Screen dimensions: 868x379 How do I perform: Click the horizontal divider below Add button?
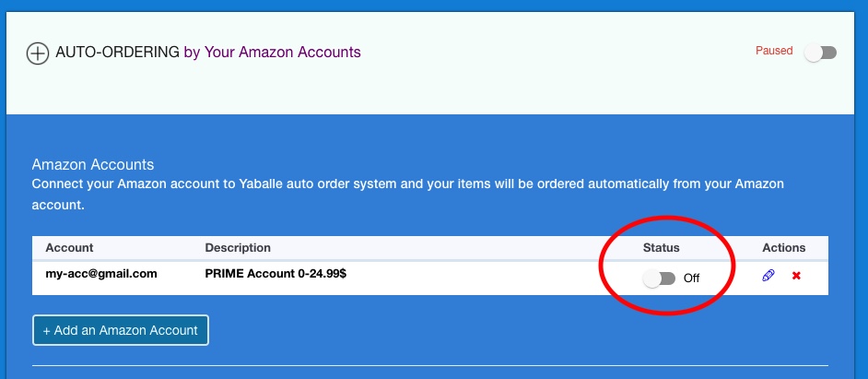pyautogui.click(x=430, y=366)
